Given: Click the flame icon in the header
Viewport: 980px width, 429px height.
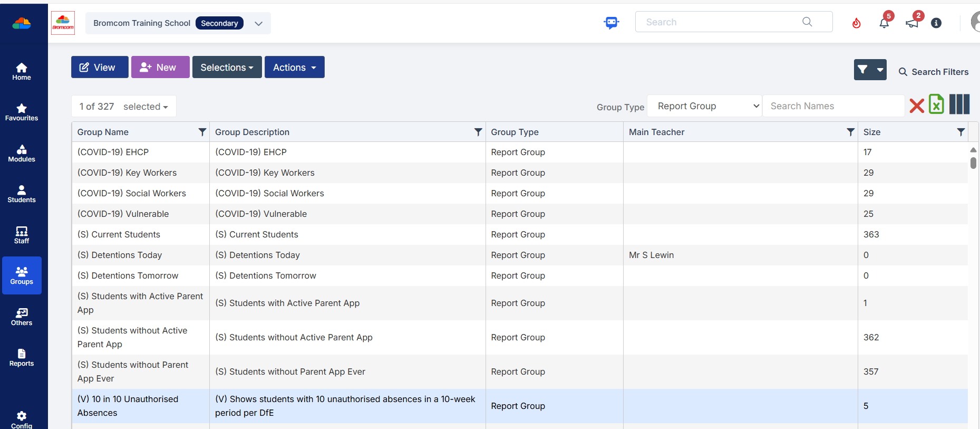Looking at the screenshot, I should click(x=857, y=23).
